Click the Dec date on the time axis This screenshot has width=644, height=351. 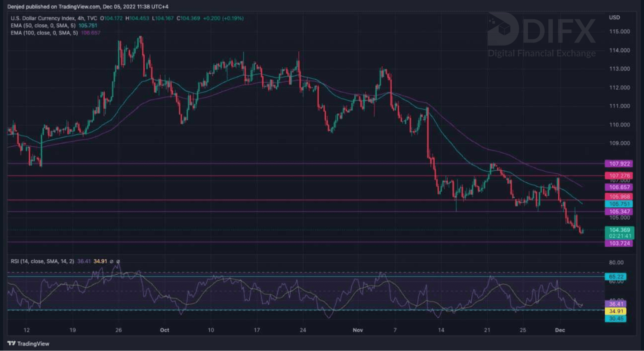[560, 330]
